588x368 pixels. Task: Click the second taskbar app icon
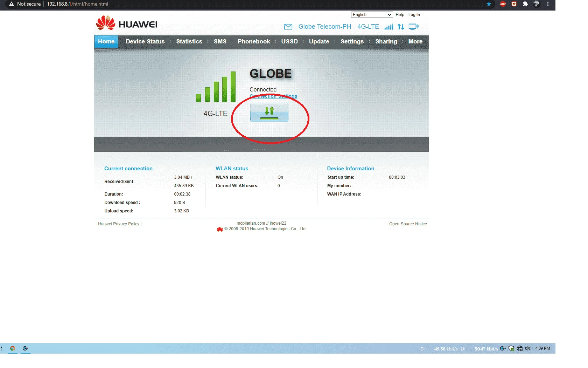25,348
